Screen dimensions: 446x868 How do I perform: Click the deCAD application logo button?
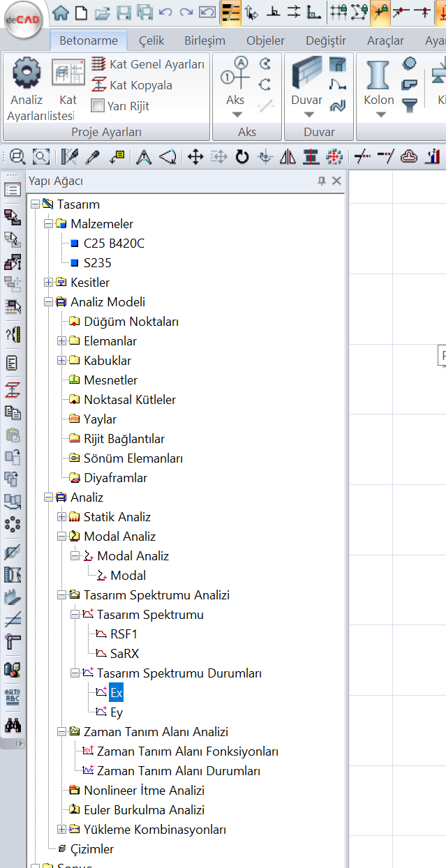22,20
